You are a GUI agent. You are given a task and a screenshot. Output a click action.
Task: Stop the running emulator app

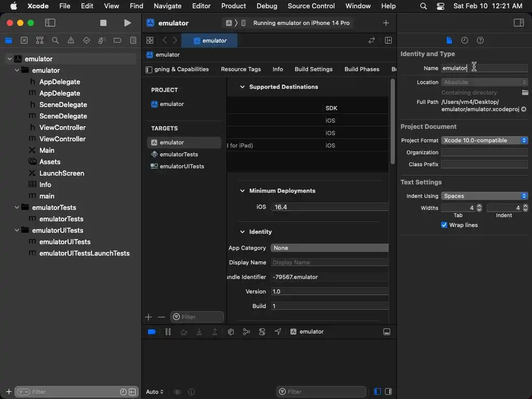point(103,23)
